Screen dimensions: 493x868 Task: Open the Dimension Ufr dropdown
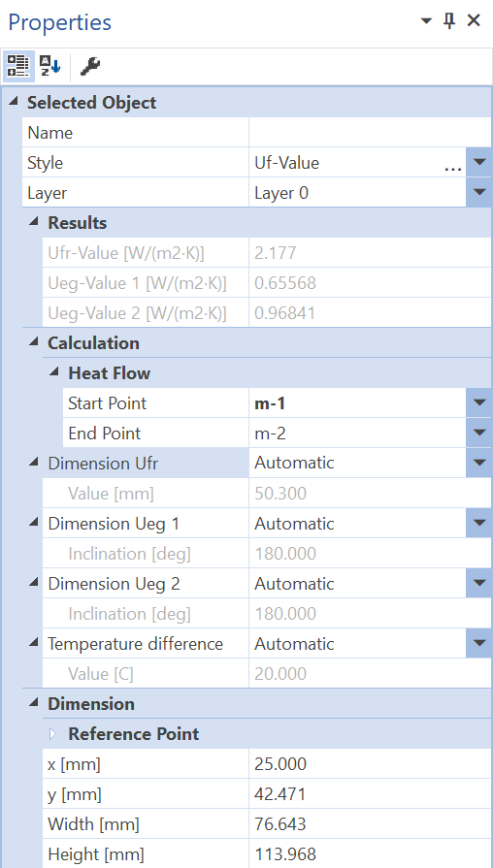click(x=479, y=464)
